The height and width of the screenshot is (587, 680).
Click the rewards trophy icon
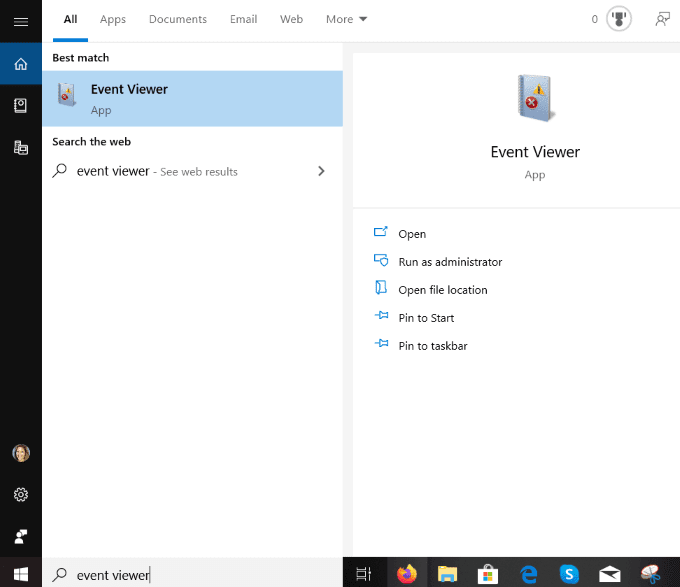(619, 19)
